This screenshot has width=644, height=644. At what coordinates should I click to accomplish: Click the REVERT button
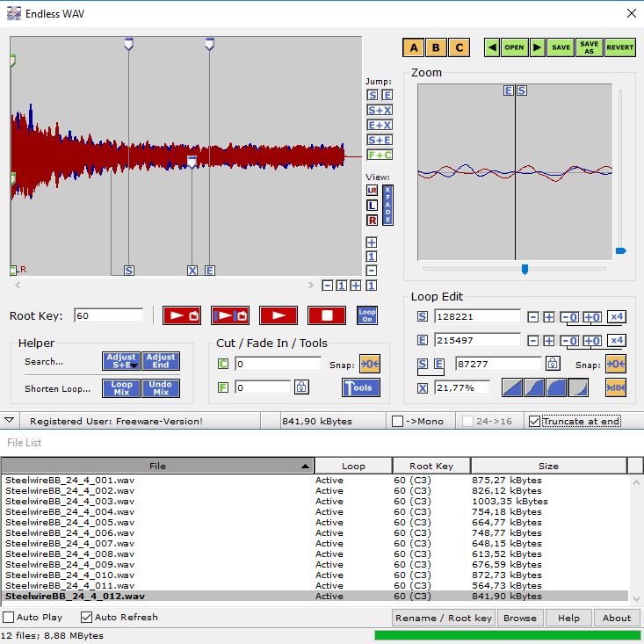tap(620, 47)
